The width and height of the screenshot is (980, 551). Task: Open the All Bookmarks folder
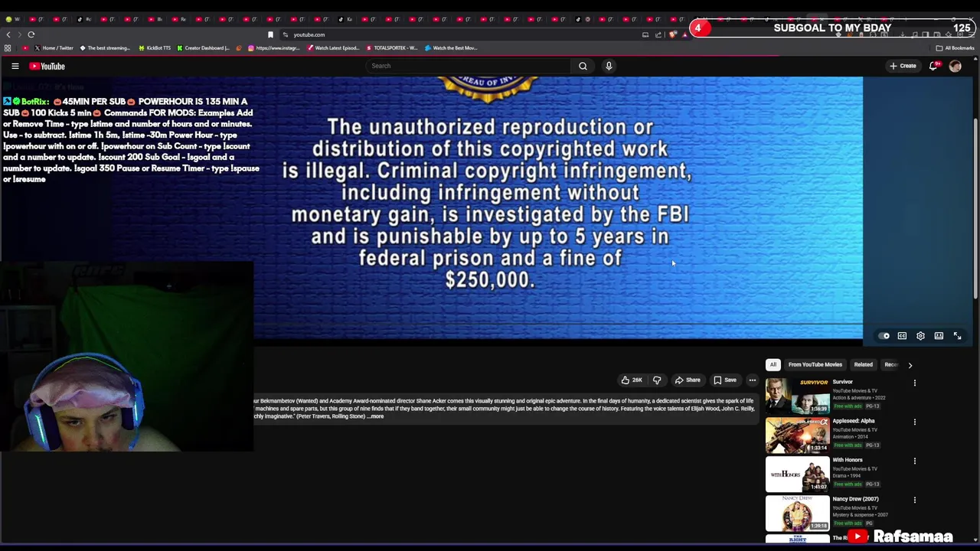(955, 48)
